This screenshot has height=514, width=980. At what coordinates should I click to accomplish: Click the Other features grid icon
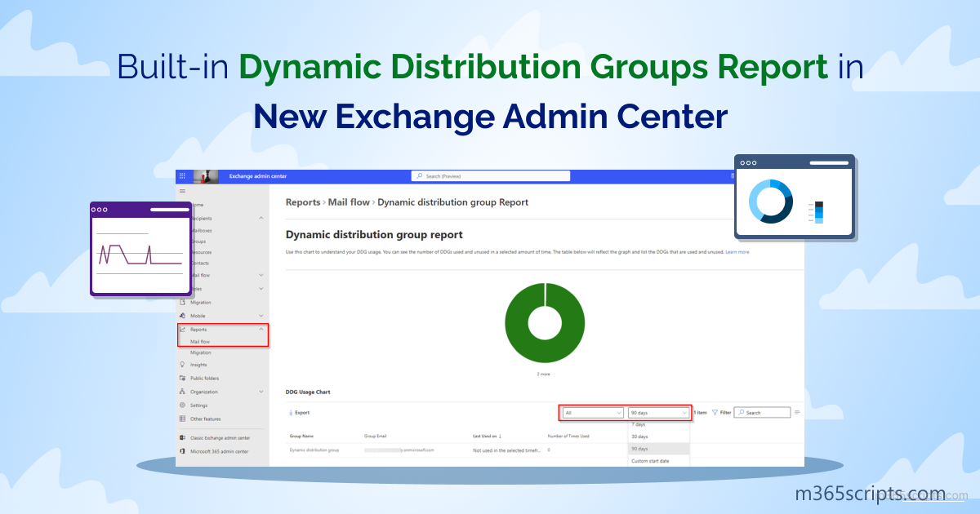pyautogui.click(x=182, y=419)
